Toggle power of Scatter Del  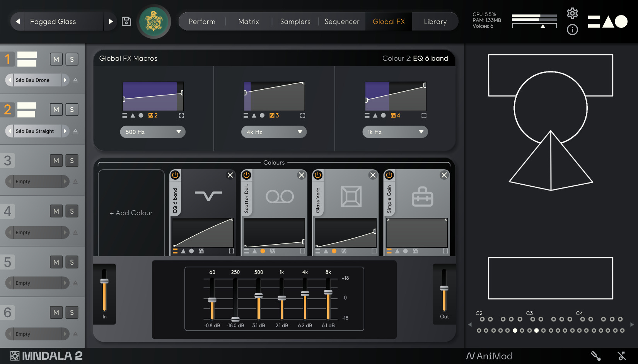point(246,175)
